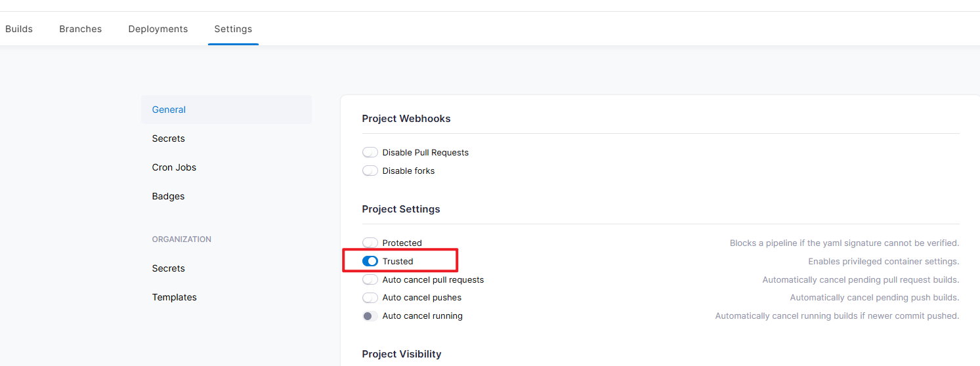Enable the Disable Pull Requests switch
Viewport: 980px width, 366px height.
(x=370, y=152)
